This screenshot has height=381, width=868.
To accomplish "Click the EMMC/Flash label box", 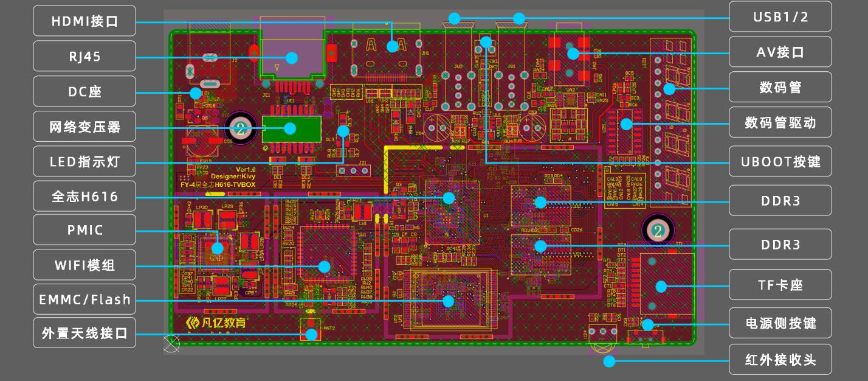I will click(84, 299).
